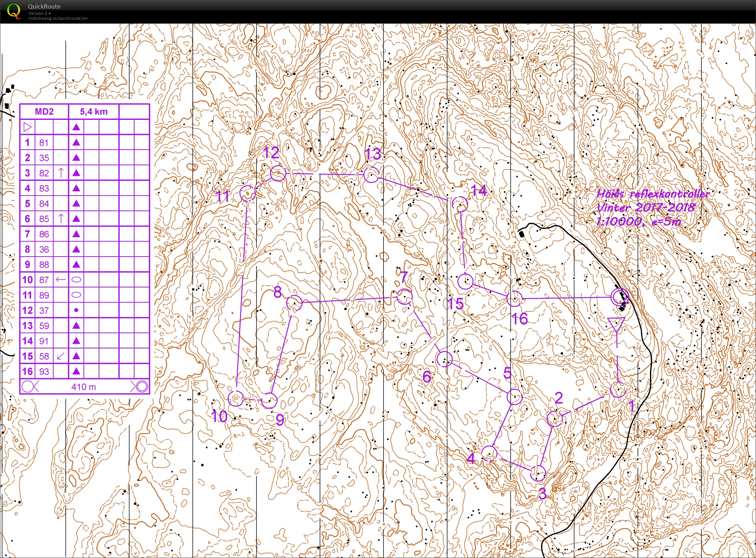Click control code '93' in row 16
Screen dimensions: 756x558
pos(44,371)
